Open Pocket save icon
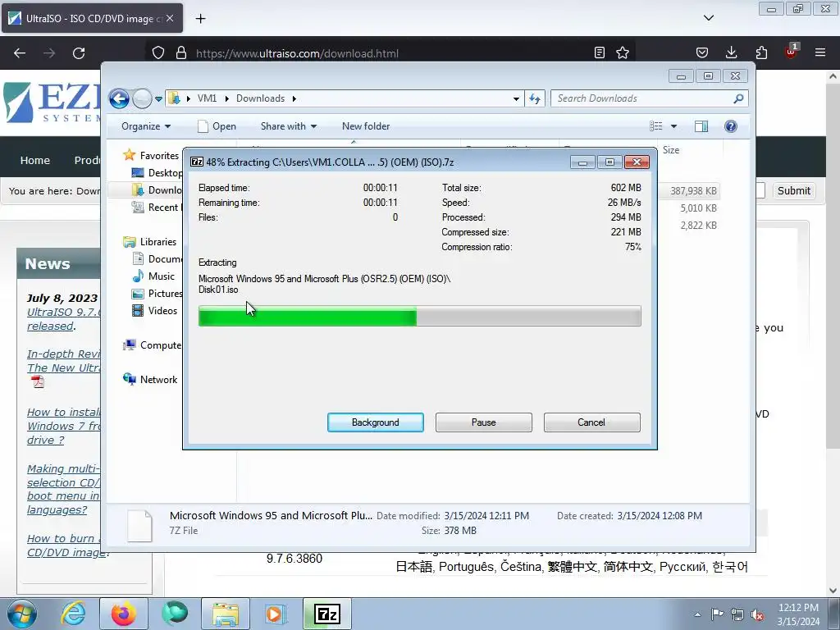 pos(702,52)
